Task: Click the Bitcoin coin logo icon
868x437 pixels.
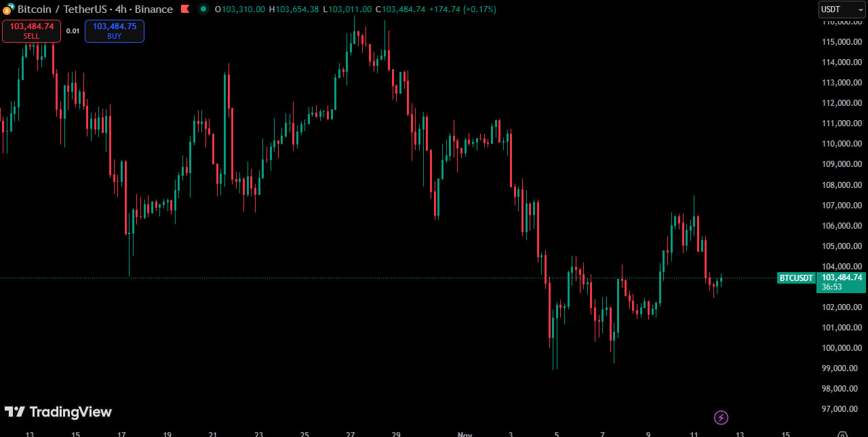Action: (7, 9)
